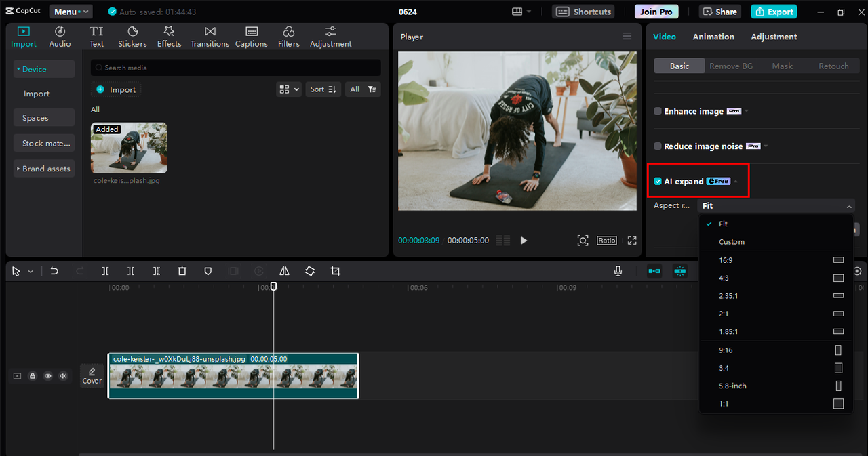
Task: Hide the track with eye icon
Action: (48, 376)
